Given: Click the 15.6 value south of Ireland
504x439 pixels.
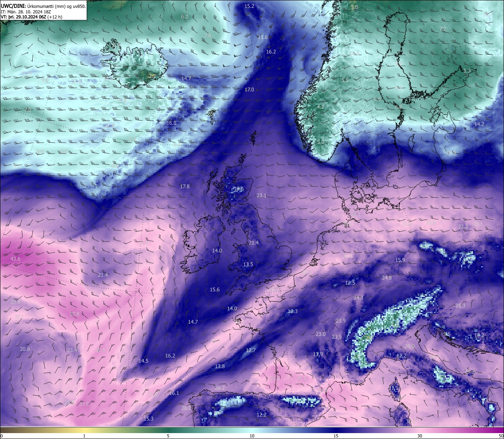Looking at the screenshot, I should point(215,290).
